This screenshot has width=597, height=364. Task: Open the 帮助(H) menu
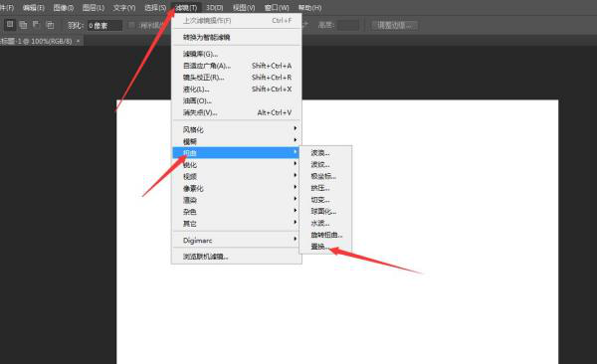coord(309,8)
